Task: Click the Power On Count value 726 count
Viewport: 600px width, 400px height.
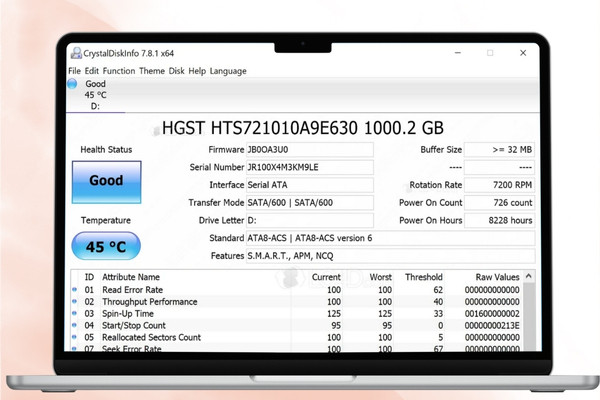Action: click(499, 202)
